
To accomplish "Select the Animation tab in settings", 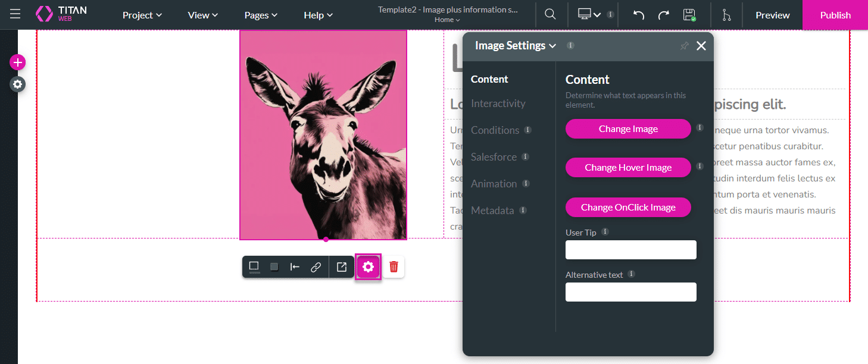I will 494,184.
